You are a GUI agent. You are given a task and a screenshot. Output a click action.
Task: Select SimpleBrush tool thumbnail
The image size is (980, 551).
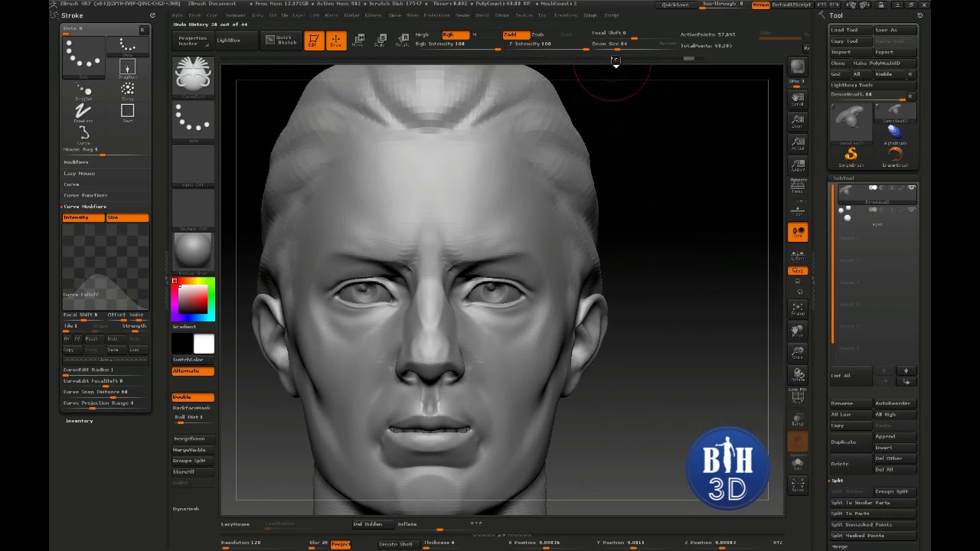pos(851,157)
